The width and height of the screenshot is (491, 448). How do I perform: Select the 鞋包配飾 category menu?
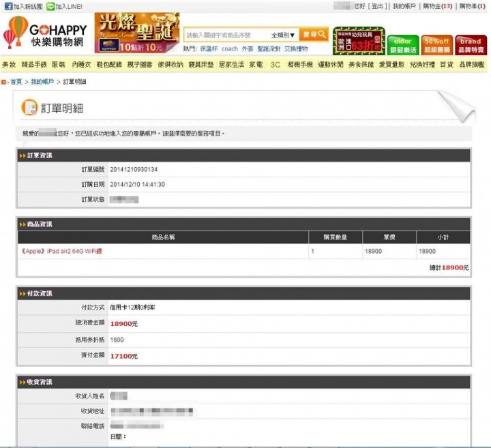click(x=109, y=65)
